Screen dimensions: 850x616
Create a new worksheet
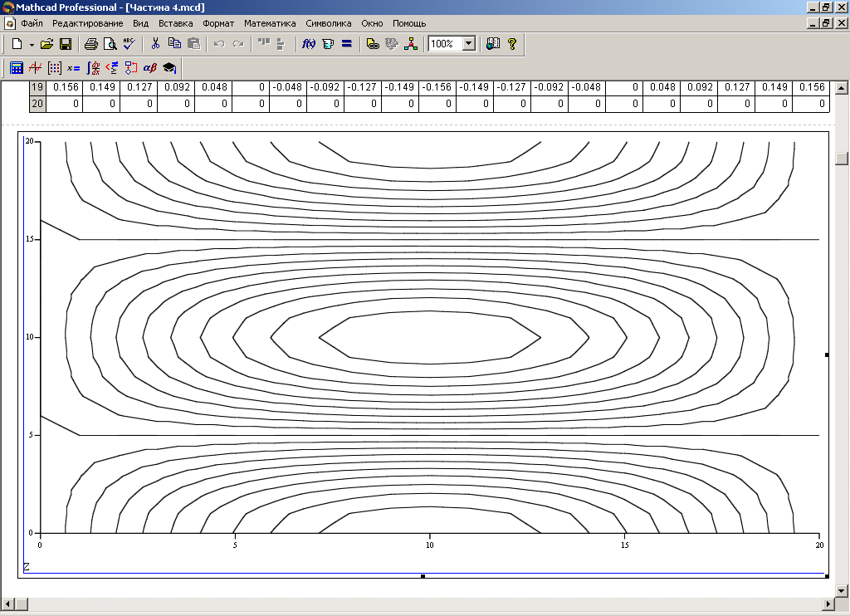[17, 44]
